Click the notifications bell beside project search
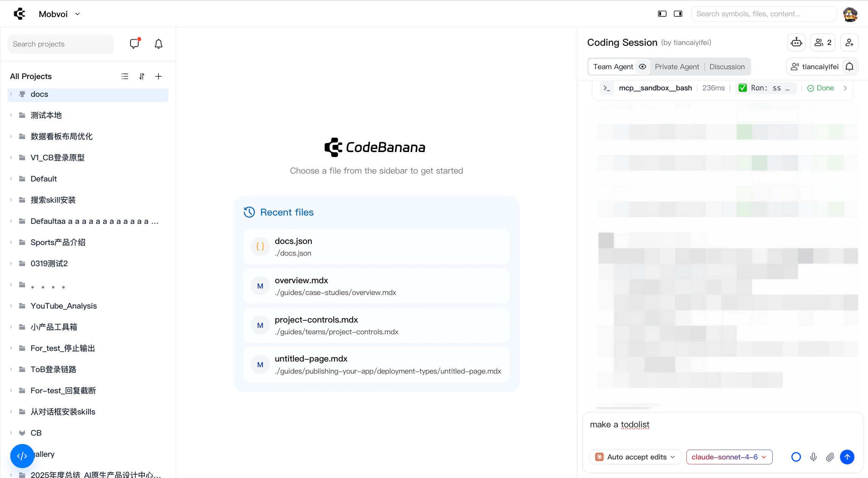This screenshot has height=478, width=868. pyautogui.click(x=159, y=44)
